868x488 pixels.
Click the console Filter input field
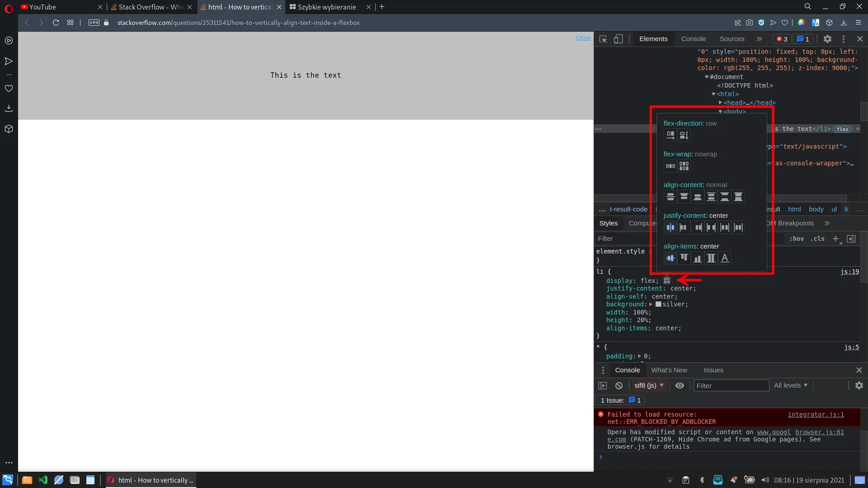point(731,385)
